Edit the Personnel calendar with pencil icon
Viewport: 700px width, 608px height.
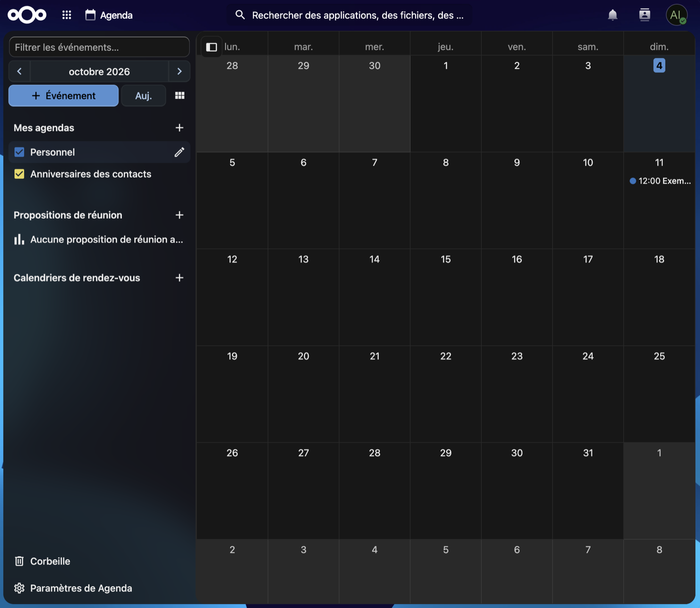[x=179, y=152]
